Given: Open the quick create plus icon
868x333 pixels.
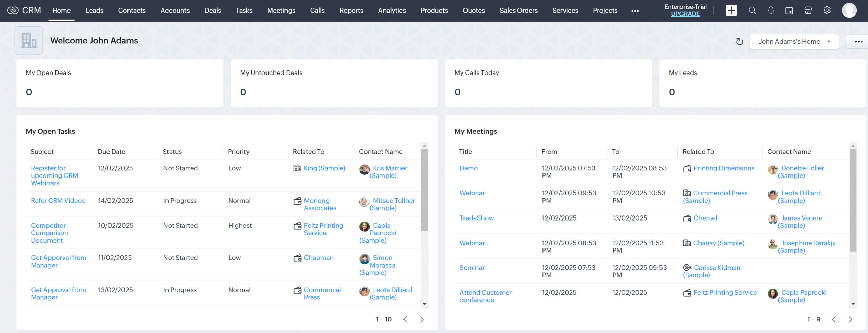Looking at the screenshot, I should point(731,10).
